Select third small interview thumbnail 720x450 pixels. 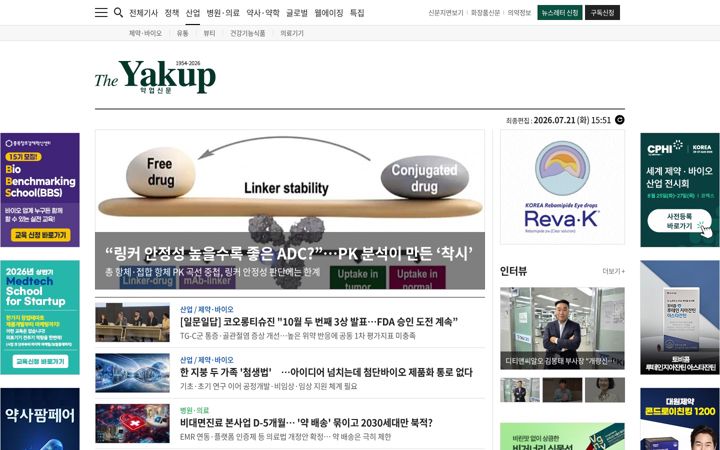[x=605, y=390]
